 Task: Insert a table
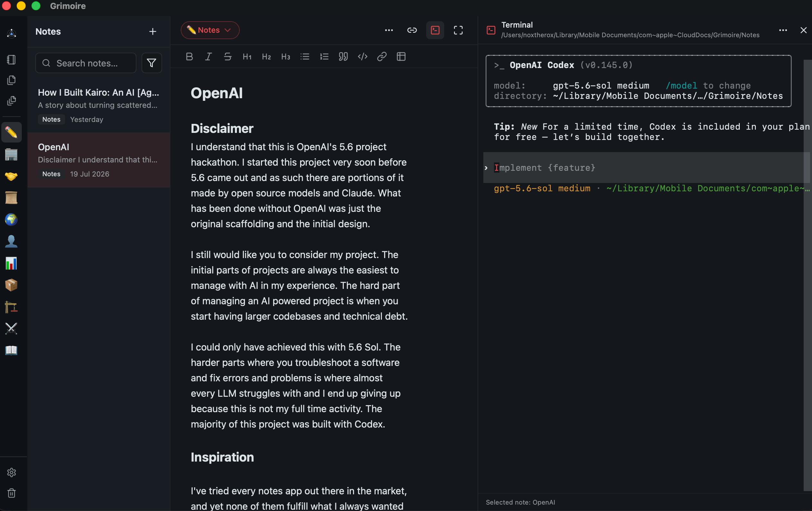[401, 56]
